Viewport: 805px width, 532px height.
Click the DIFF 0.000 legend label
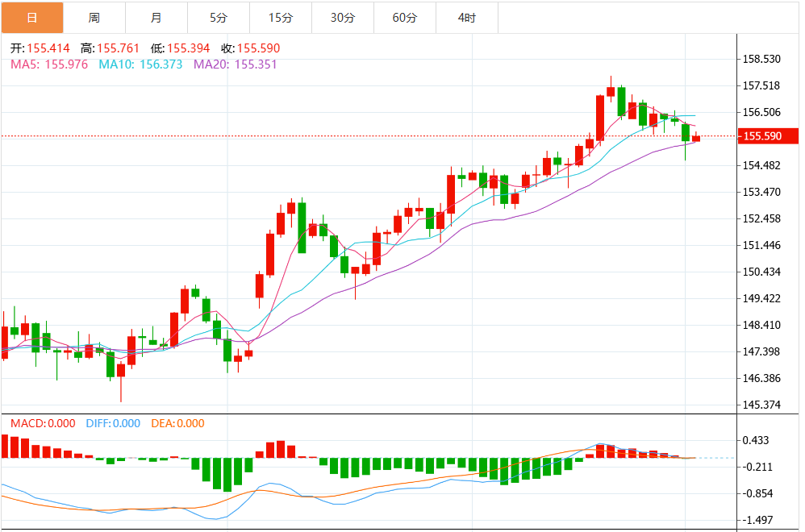click(x=113, y=423)
